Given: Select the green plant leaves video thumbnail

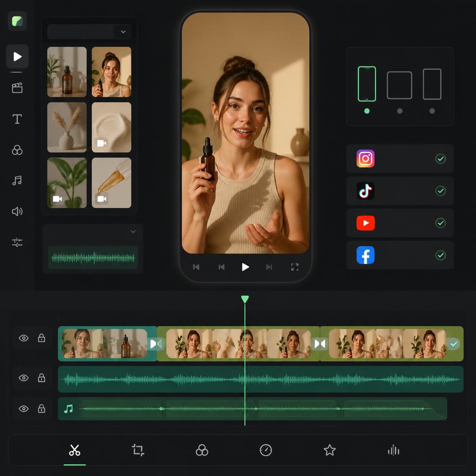Looking at the screenshot, I should tap(67, 183).
